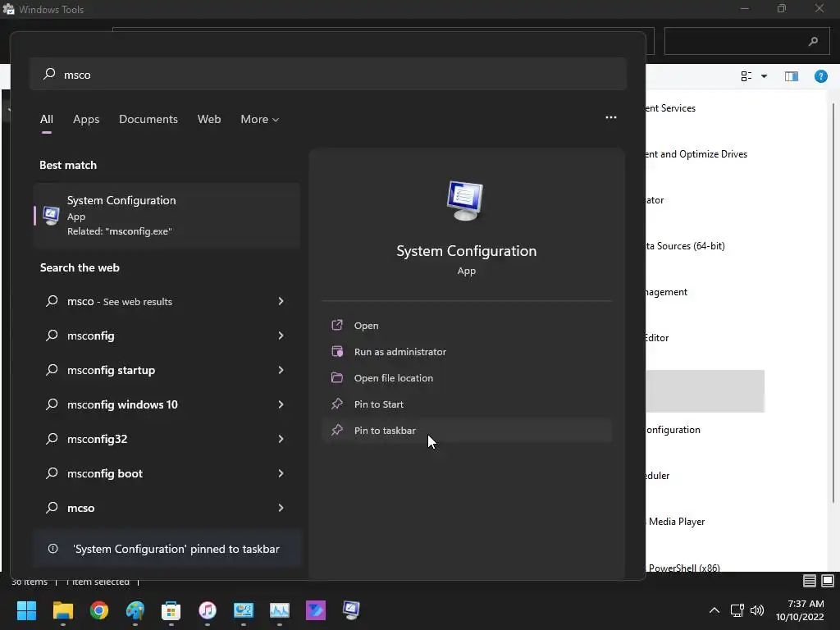Viewport: 840px width, 630px height.
Task: Open the Windows Start menu
Action: click(x=26, y=610)
